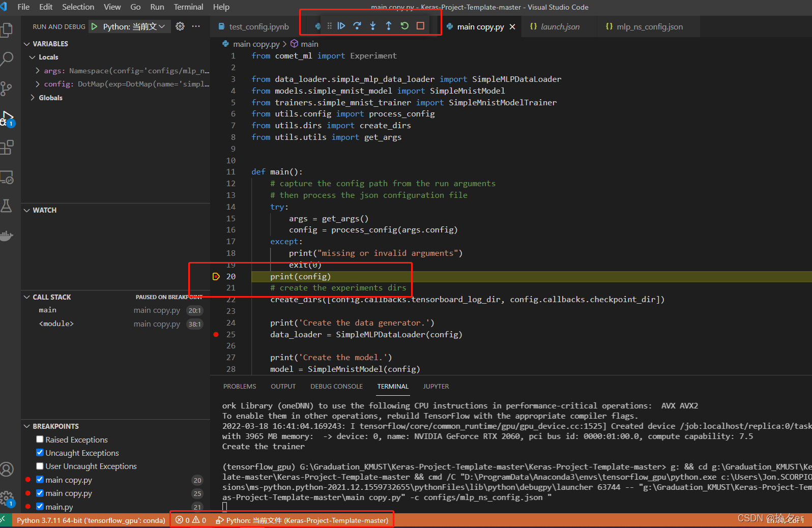
Task: Click the green Start Debugging play button
Action: click(x=95, y=26)
